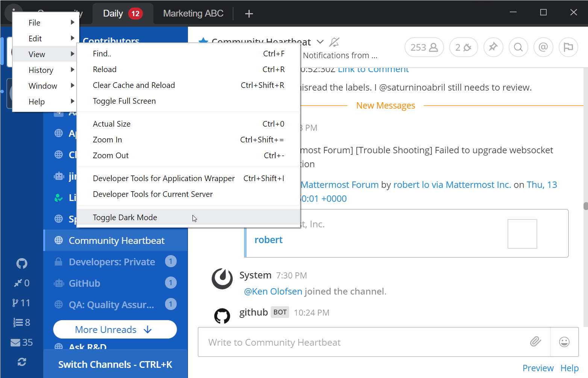Toggle Dark Mode from the View menu
588x378 pixels.
point(125,218)
